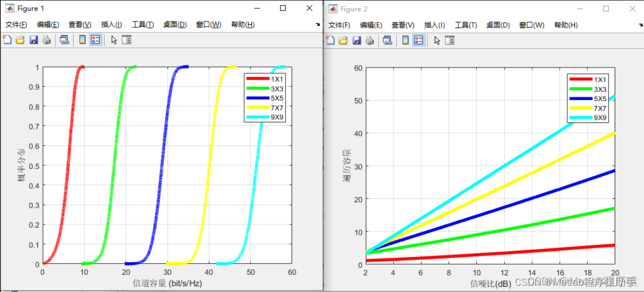644x292 pixels.
Task: Click cyan 9X9 legend entry in Figure 2
Action: [x=588, y=118]
